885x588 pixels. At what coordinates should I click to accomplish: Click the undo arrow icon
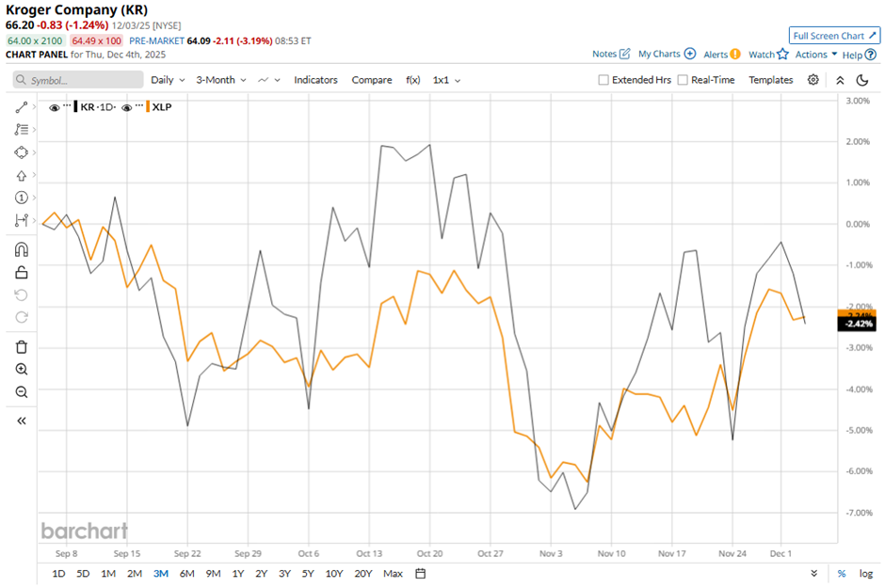tap(22, 294)
